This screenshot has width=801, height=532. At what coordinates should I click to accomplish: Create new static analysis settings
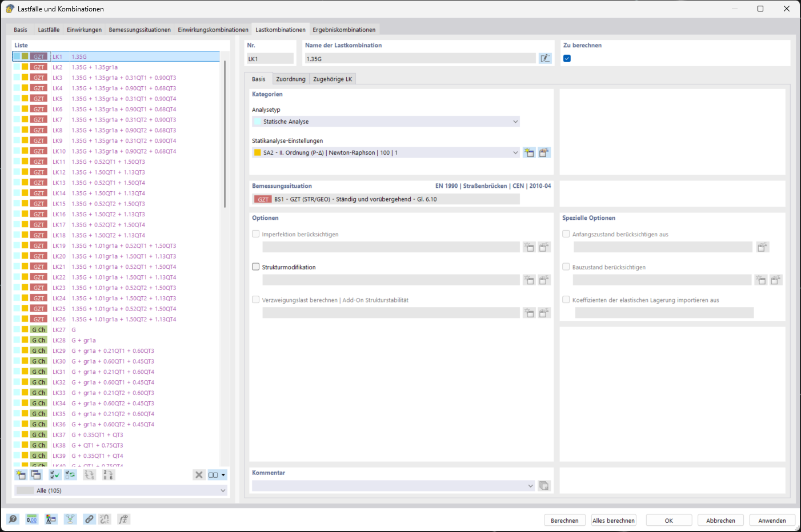click(x=529, y=152)
